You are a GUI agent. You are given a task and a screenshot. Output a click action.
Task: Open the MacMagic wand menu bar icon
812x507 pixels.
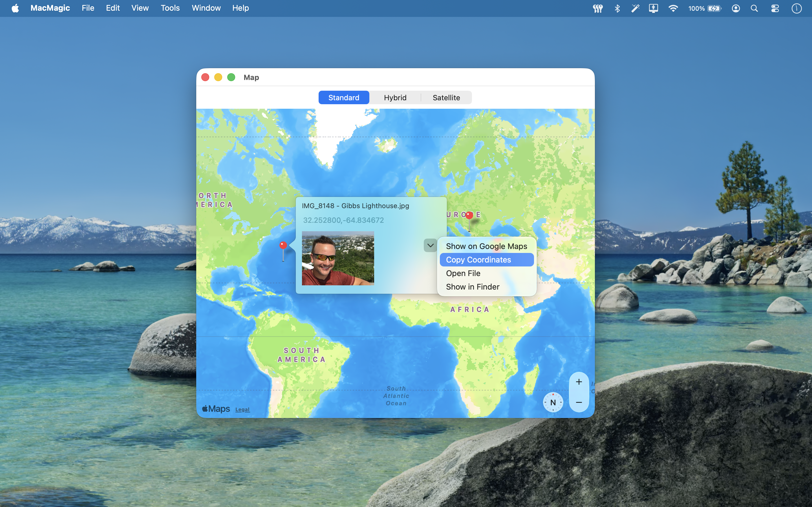[x=635, y=8]
